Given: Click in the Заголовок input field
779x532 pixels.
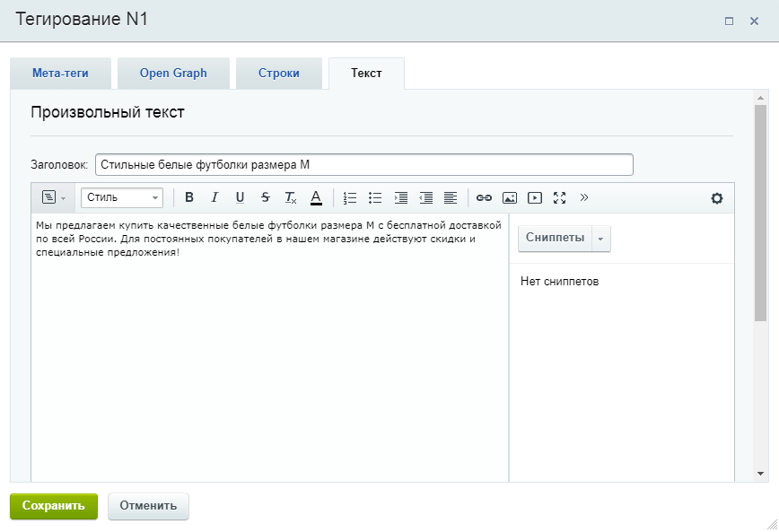Looking at the screenshot, I should point(363,165).
